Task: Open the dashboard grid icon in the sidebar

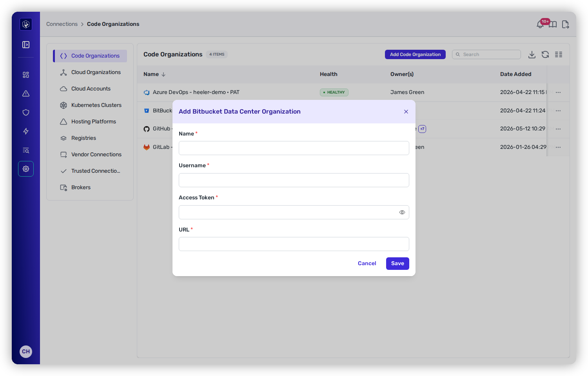Action: 26,75
